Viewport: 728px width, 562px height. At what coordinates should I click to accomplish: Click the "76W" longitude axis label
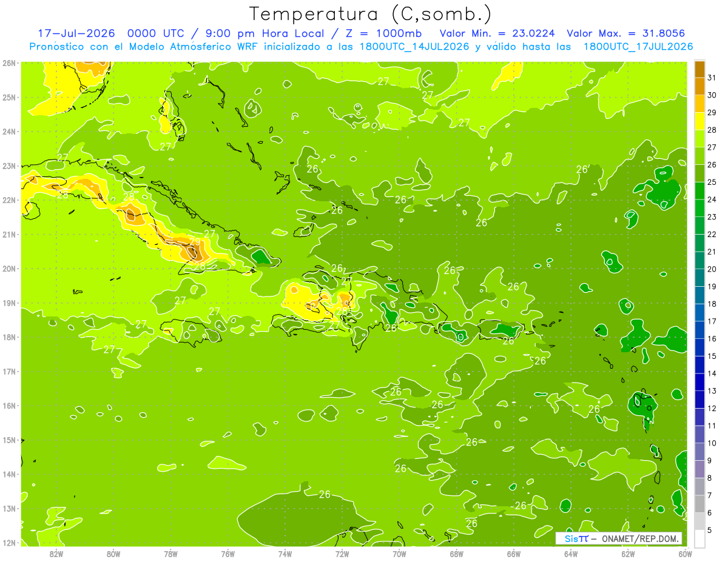[x=228, y=554]
